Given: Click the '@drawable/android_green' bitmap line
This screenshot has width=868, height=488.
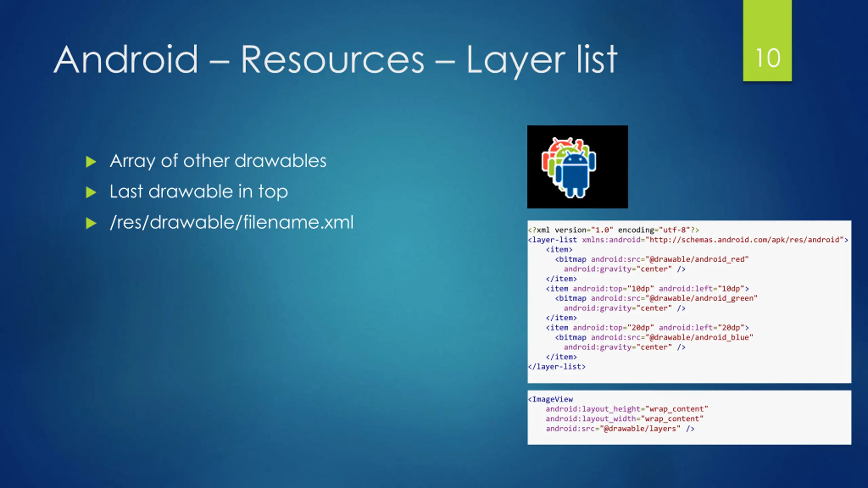Looking at the screenshot, I should 656,299.
